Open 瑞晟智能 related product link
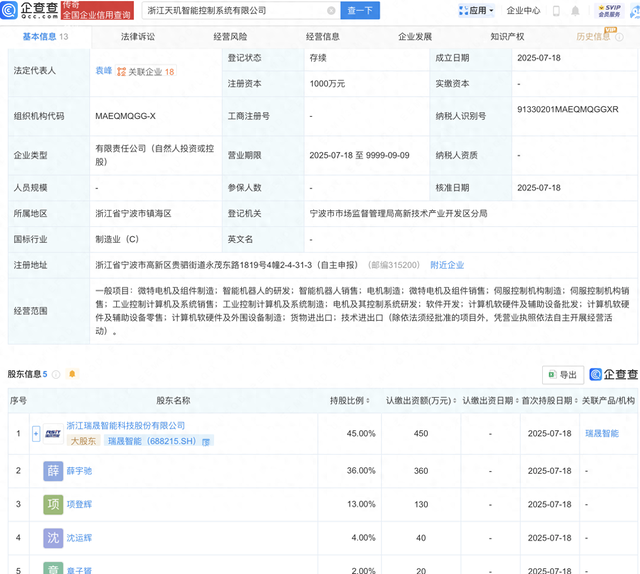640x574 pixels. [x=602, y=433]
